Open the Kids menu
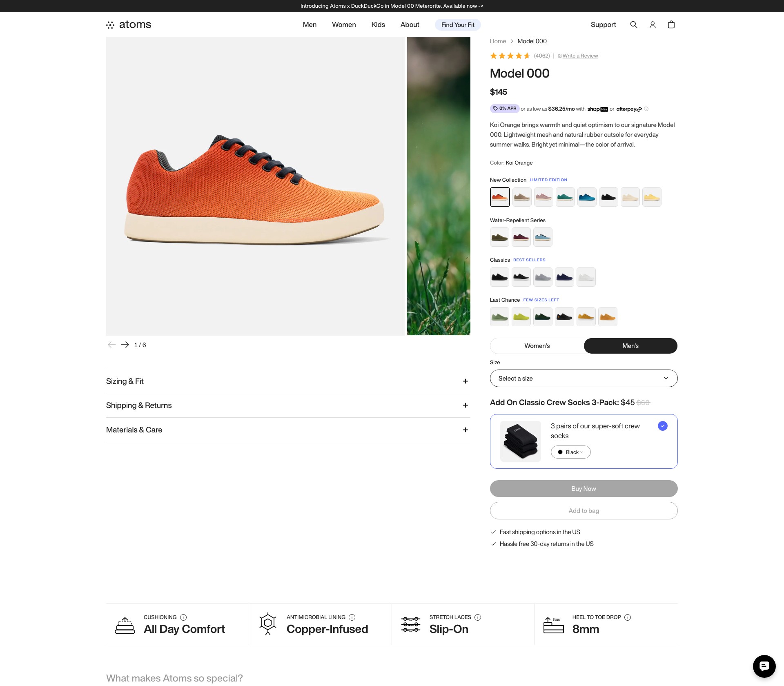The height and width of the screenshot is (686, 784). click(x=378, y=24)
